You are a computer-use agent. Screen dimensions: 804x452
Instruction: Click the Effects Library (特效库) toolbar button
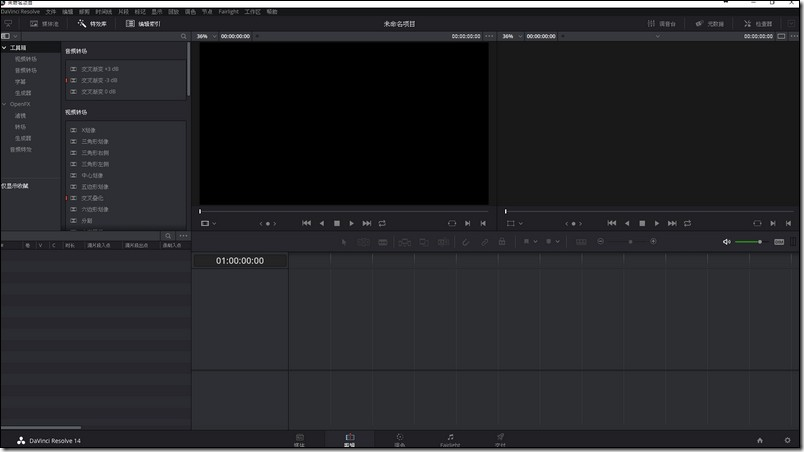coord(92,24)
